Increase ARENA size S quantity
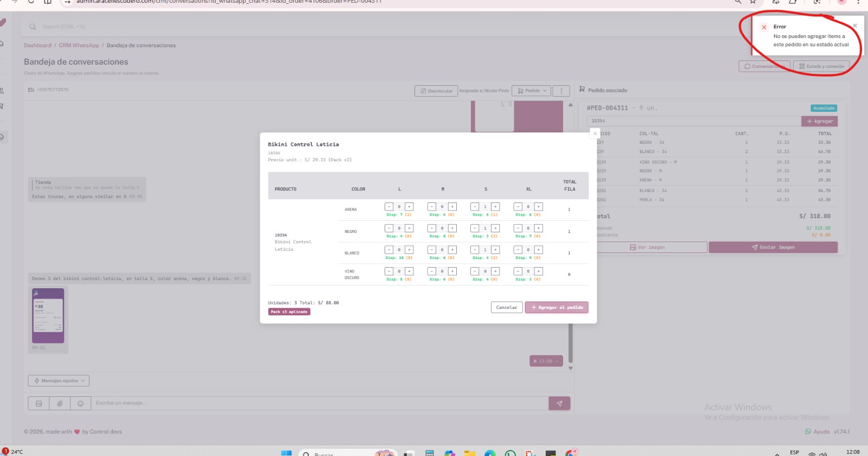The image size is (868, 456). (495, 207)
